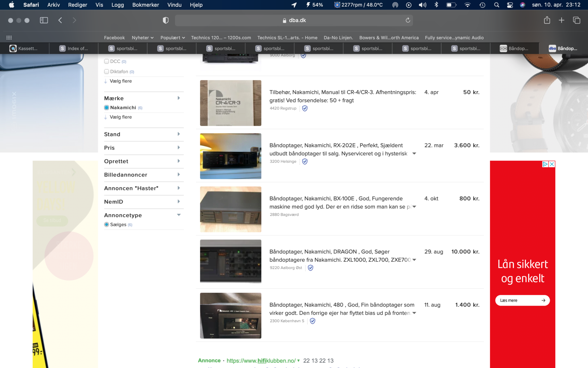Viewport: 588px width, 368px height.
Task: Expand the Nakamichi 480 listing description
Action: click(x=414, y=313)
